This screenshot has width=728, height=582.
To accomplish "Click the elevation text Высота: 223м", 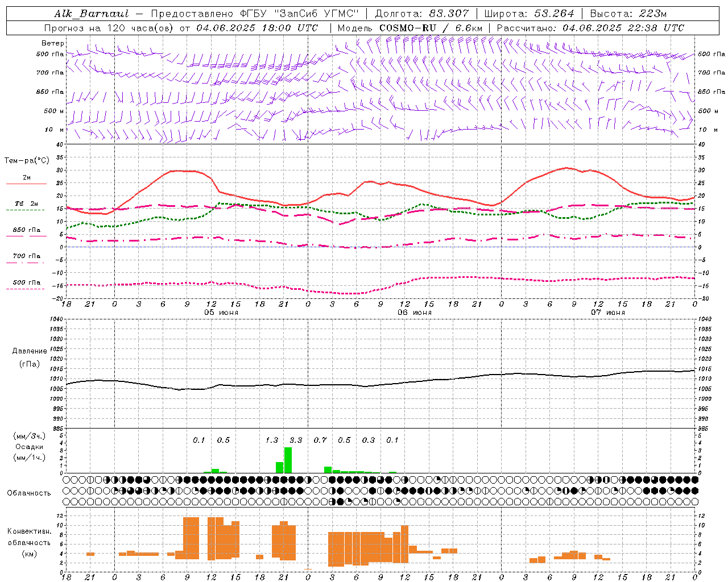I will [x=628, y=14].
